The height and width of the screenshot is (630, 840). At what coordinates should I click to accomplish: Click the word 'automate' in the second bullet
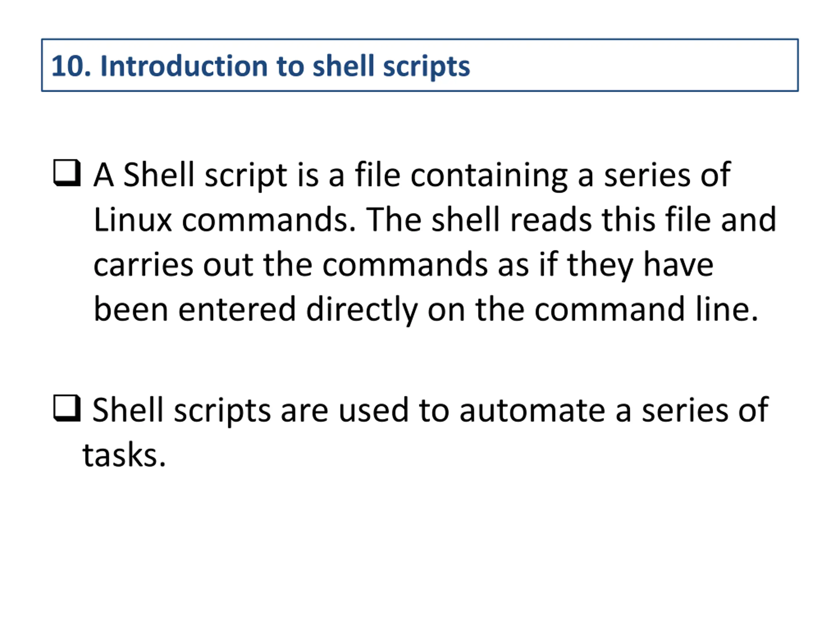[x=532, y=411]
